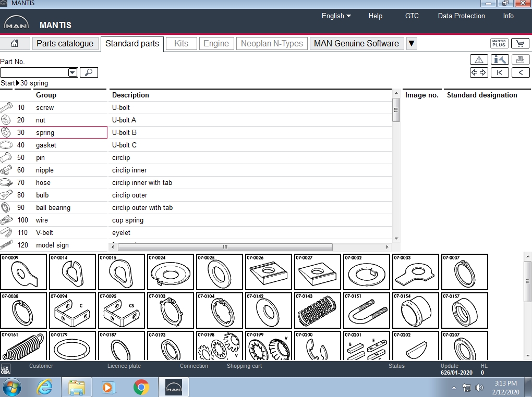Select the hose group row

pos(43,182)
